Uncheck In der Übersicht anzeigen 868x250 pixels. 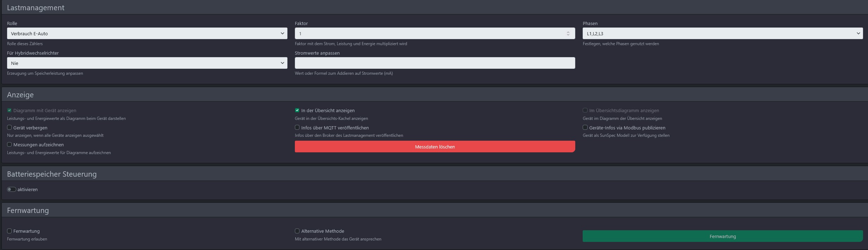297,110
